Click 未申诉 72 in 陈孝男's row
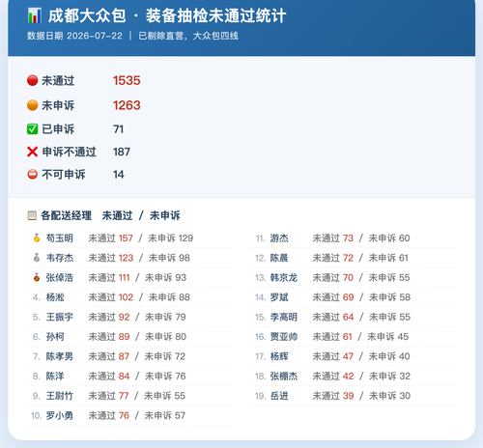Image resolution: width=483 pixels, height=448 pixels. tap(165, 356)
